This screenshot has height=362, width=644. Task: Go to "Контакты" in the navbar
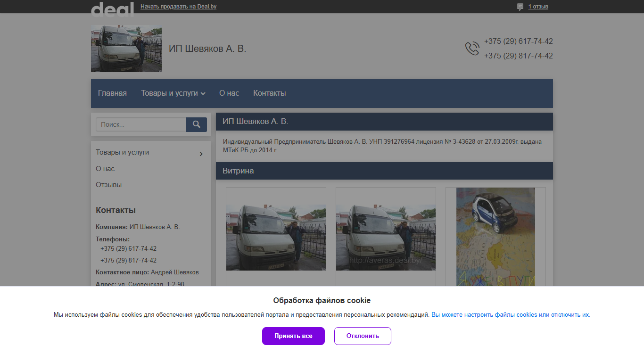click(270, 93)
